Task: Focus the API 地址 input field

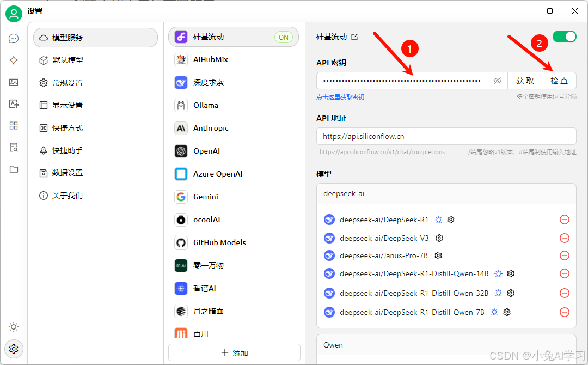Action: [446, 136]
